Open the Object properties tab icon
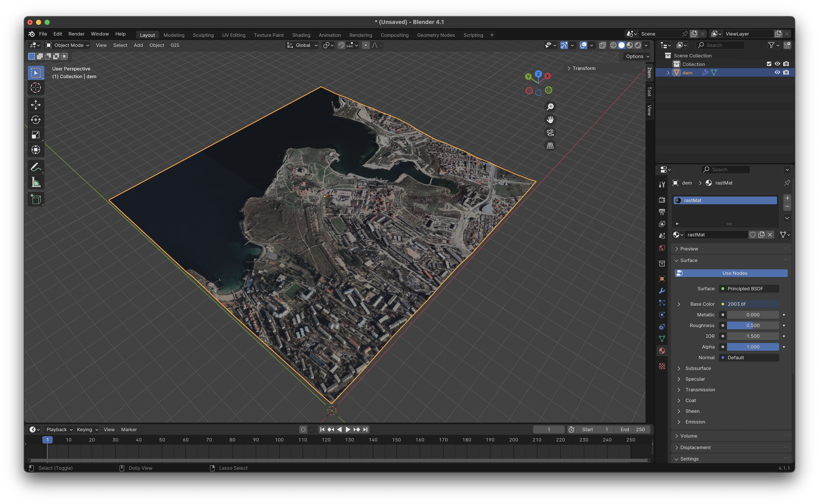 pyautogui.click(x=662, y=278)
